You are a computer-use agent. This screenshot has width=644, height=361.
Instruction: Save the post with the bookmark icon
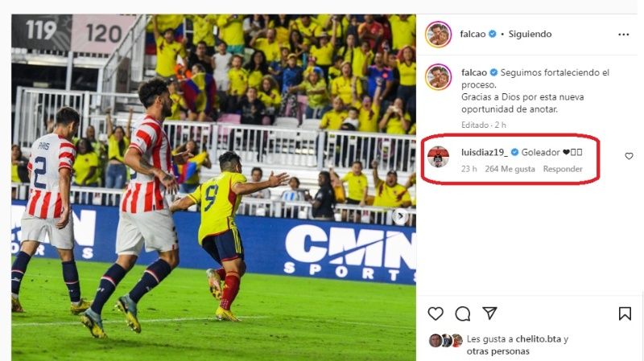pos(625,314)
